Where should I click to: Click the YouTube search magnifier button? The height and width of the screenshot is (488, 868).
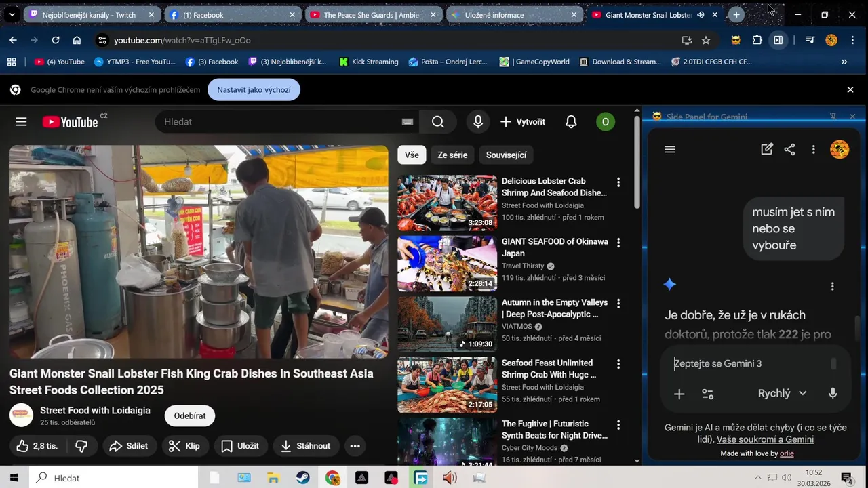pos(438,122)
